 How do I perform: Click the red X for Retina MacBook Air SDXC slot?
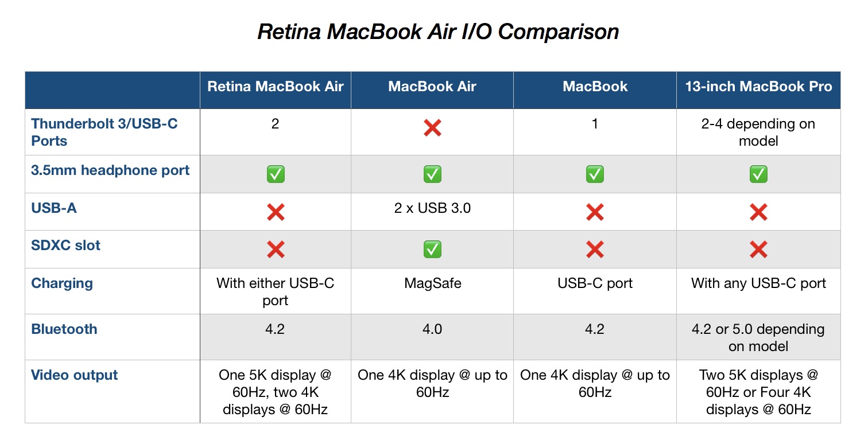pos(276,250)
